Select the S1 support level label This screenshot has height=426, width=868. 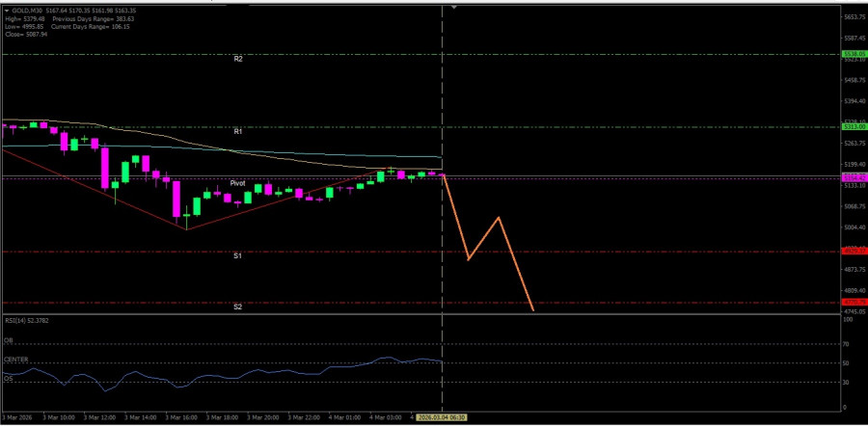237,255
